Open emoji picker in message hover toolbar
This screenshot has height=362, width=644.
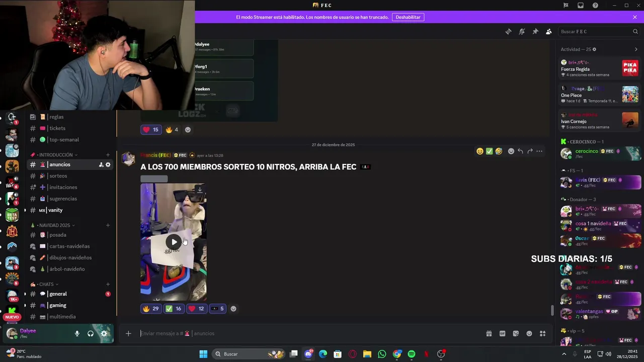[511, 151]
